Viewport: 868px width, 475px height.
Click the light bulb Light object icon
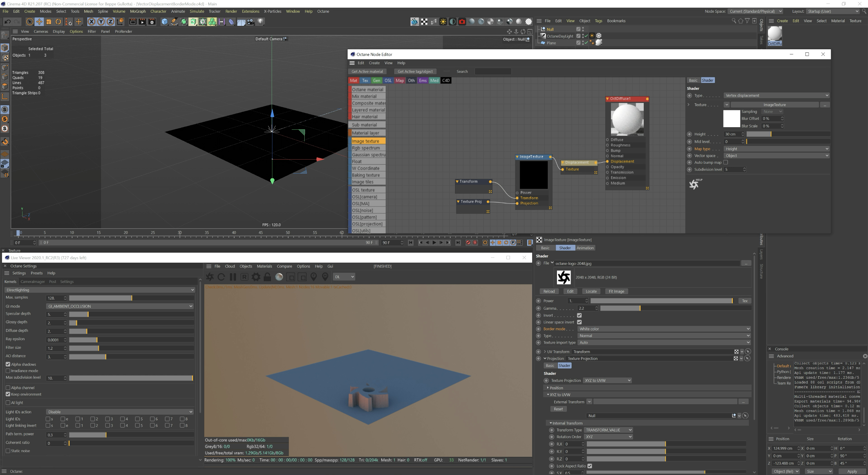click(x=261, y=22)
